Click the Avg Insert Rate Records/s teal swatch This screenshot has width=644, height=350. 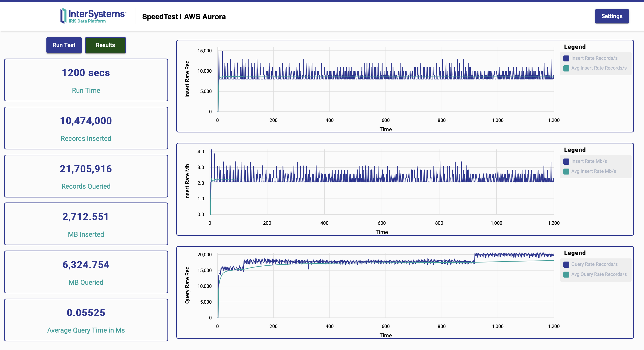pyautogui.click(x=566, y=68)
